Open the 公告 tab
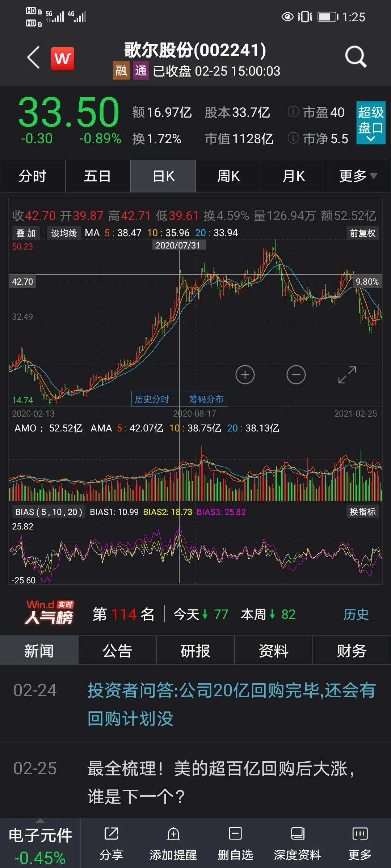The height and width of the screenshot is (868, 391). tap(117, 650)
